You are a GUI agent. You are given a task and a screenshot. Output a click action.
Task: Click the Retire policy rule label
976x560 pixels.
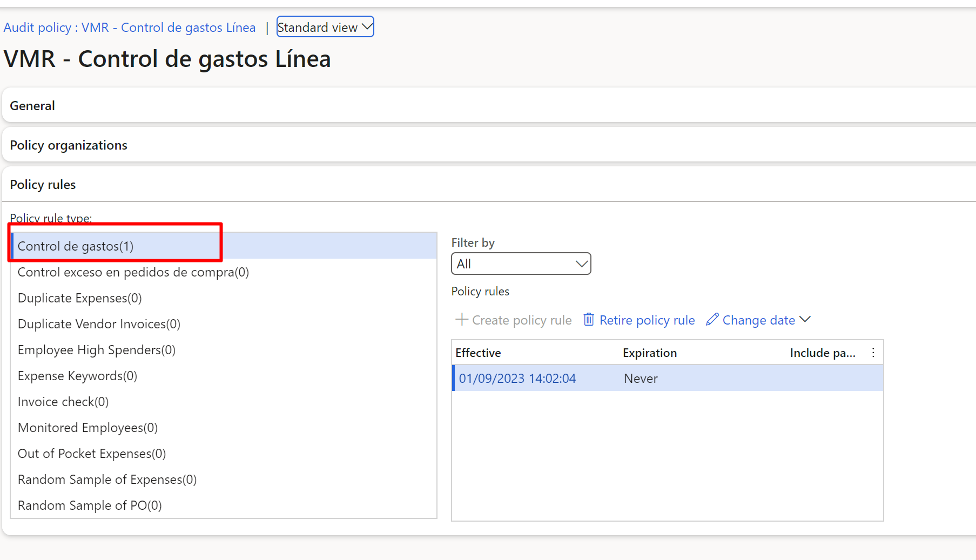[647, 320]
